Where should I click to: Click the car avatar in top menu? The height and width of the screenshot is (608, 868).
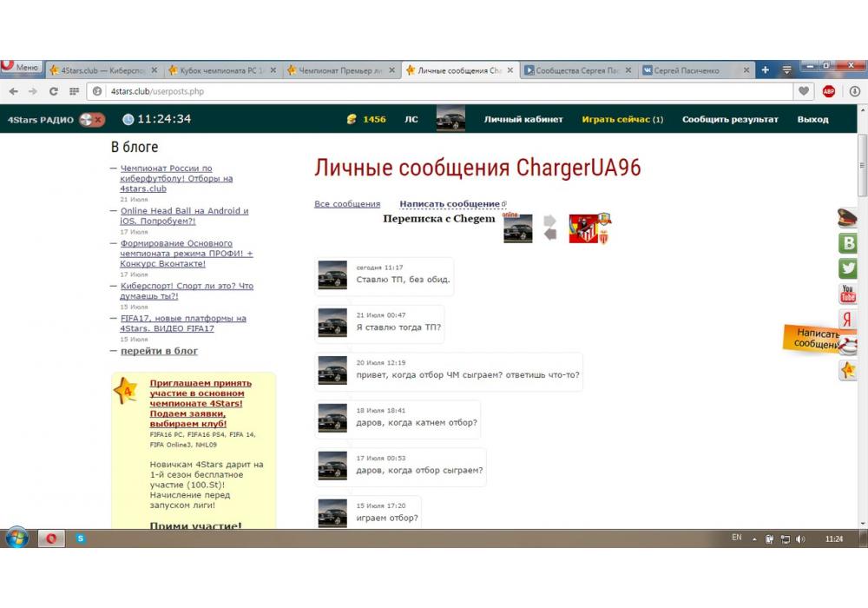pos(450,118)
